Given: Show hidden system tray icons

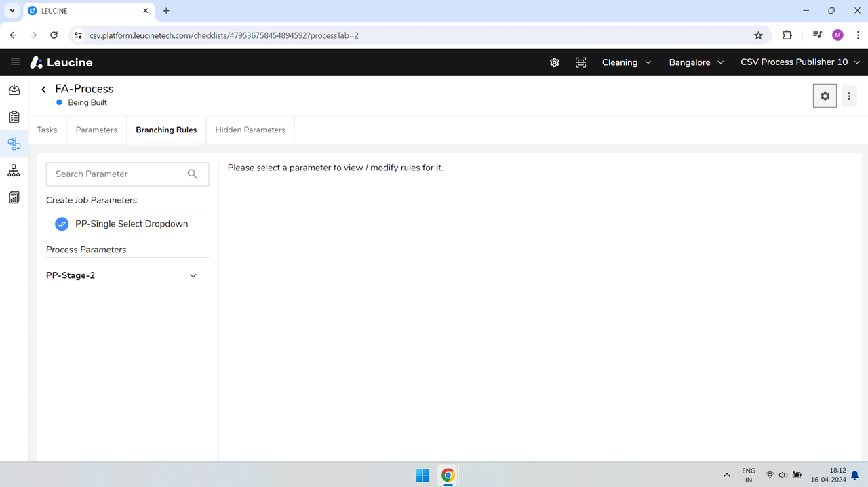Looking at the screenshot, I should point(727,475).
